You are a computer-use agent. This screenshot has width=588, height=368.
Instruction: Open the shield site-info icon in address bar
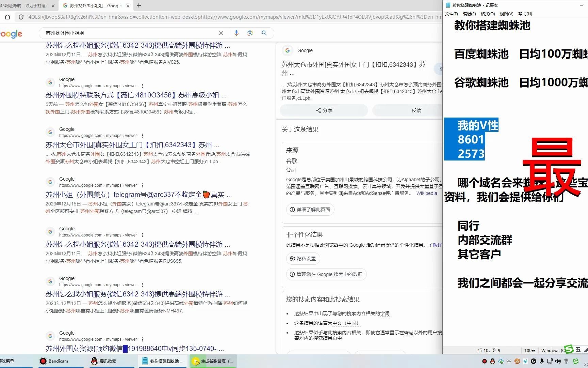(21, 17)
